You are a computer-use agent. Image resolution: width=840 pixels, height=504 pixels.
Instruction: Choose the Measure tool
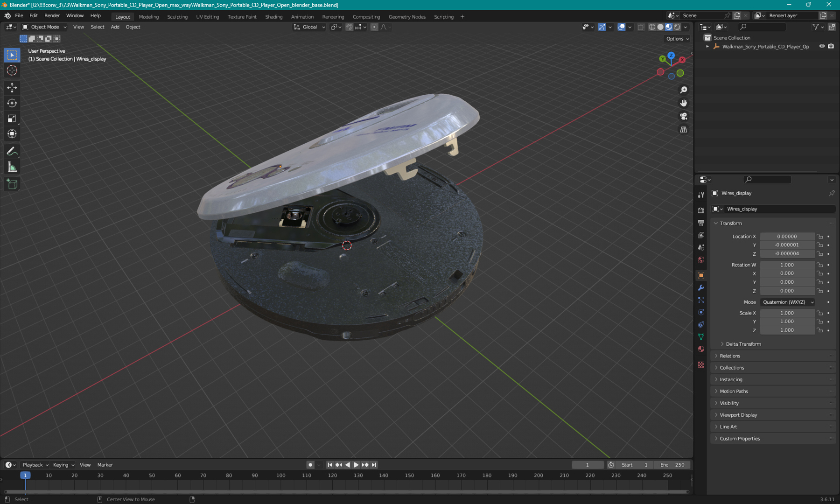pyautogui.click(x=12, y=167)
